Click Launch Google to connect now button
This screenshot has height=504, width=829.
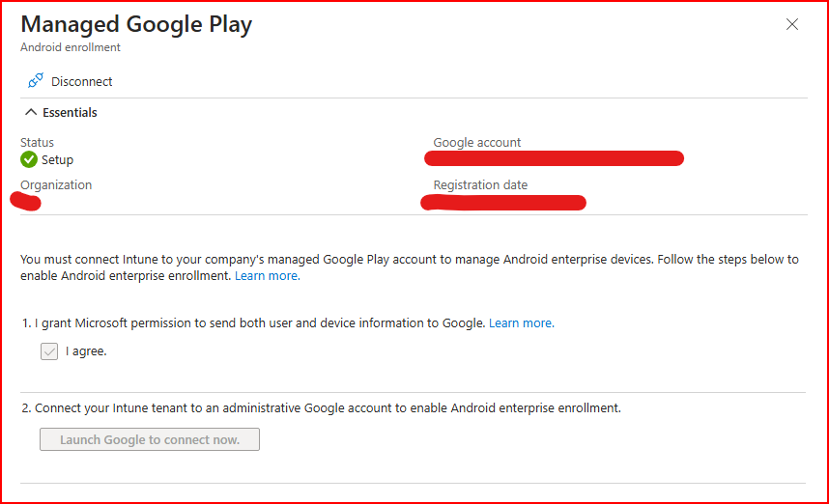[x=150, y=439]
